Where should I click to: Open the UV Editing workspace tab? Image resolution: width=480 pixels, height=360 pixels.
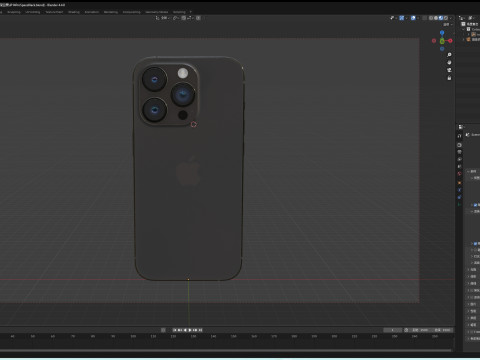(33, 12)
